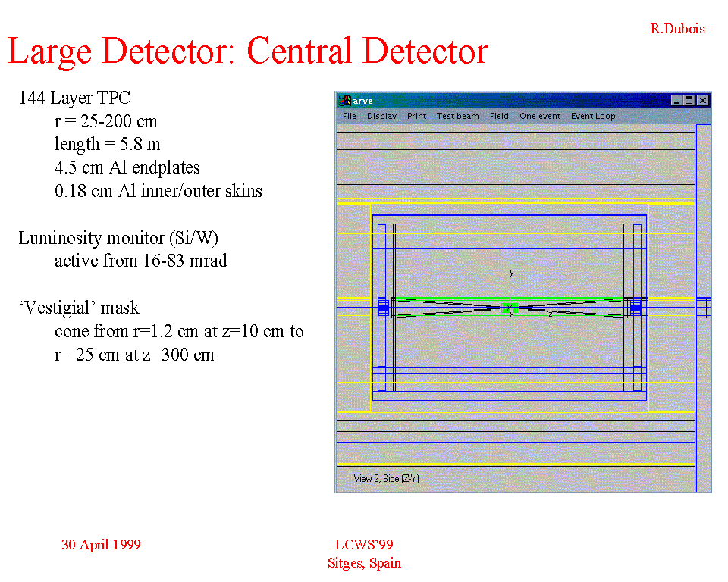Click the green interaction point at detector center
The height and width of the screenshot is (582, 728).
pos(510,307)
